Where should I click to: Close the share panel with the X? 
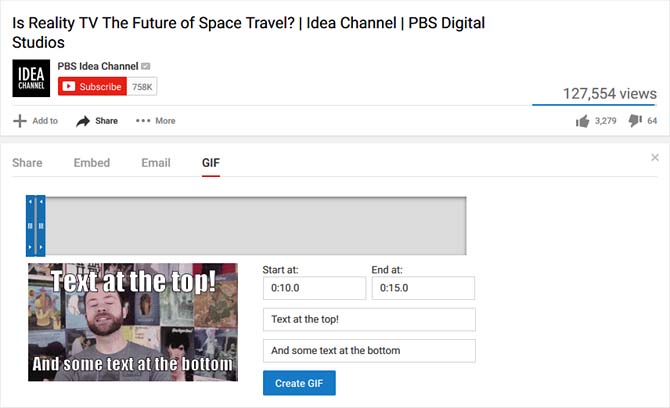click(x=655, y=157)
